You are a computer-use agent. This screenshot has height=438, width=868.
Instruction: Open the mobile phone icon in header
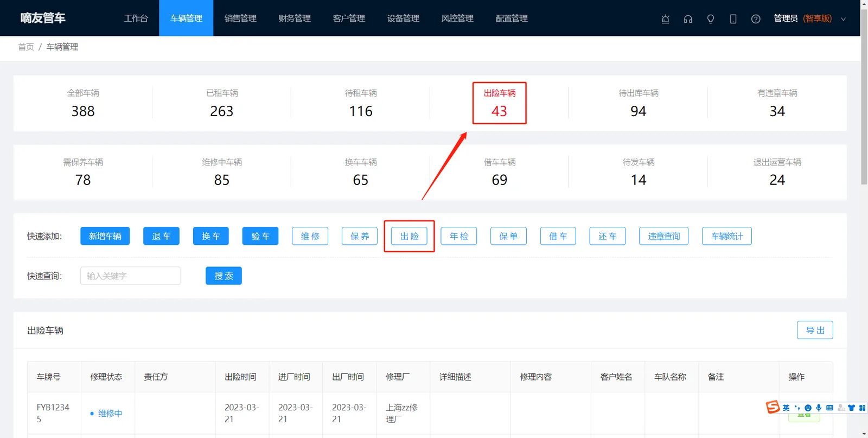click(733, 19)
